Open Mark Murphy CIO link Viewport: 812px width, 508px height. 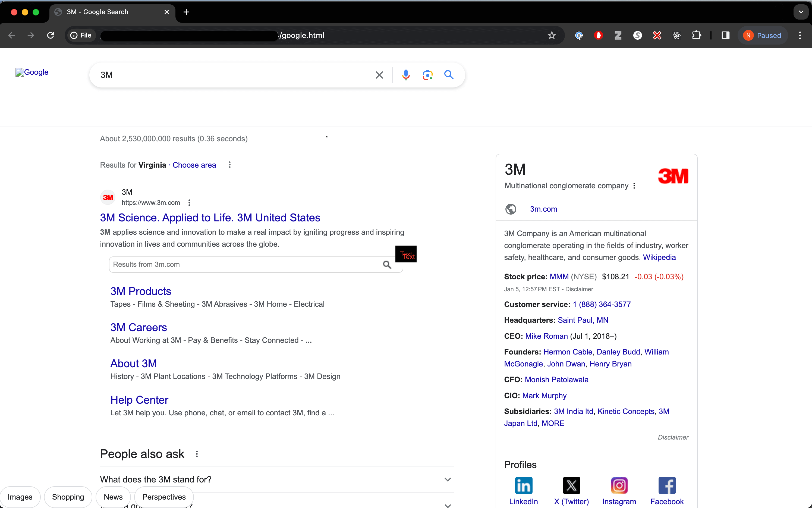tap(544, 396)
